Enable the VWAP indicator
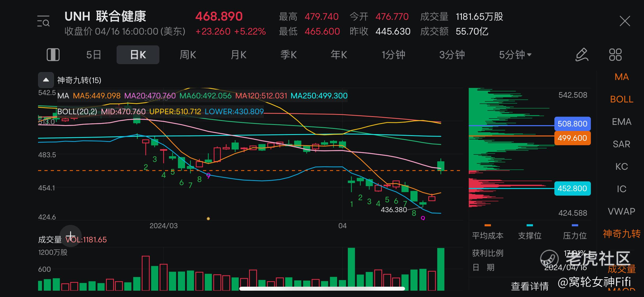Screen dimensions: 644x297 622,211
